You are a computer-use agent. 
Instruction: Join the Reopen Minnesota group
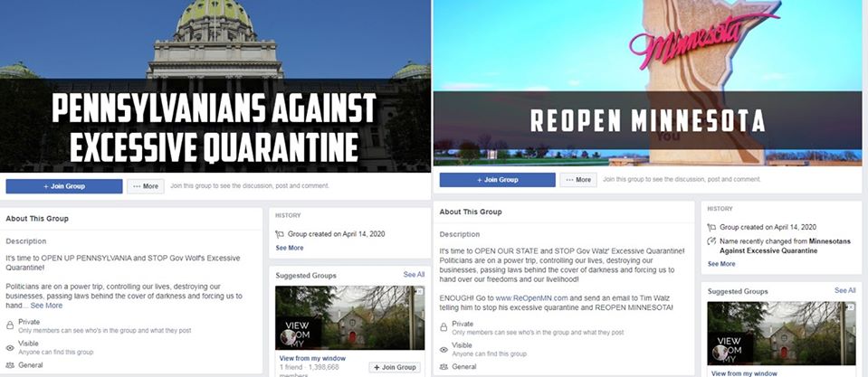(x=497, y=180)
